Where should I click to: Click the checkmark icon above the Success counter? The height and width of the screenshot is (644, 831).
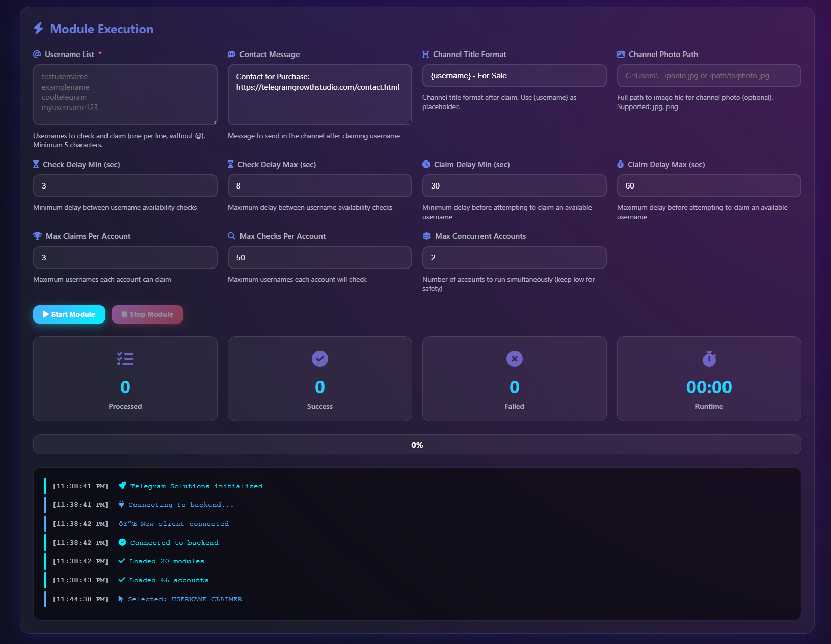point(319,358)
